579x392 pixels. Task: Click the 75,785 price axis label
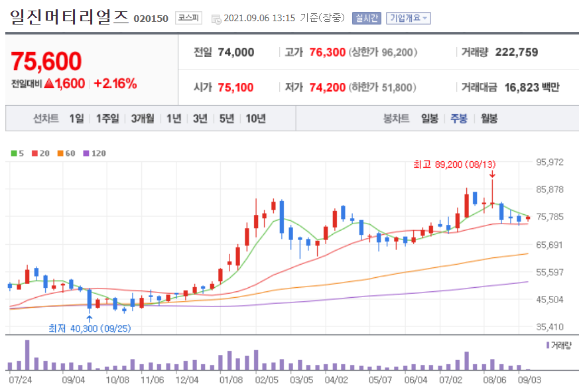pyautogui.click(x=550, y=217)
